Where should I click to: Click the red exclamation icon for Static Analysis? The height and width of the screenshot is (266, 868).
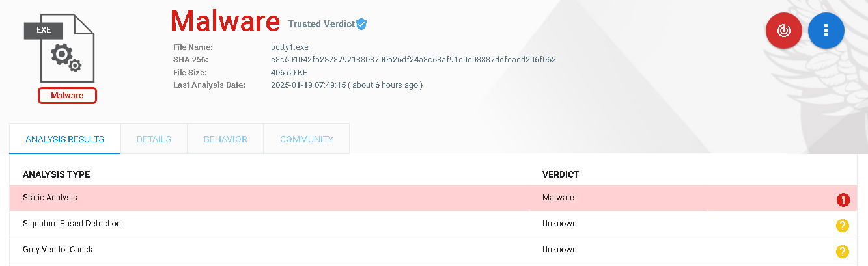coord(843,200)
